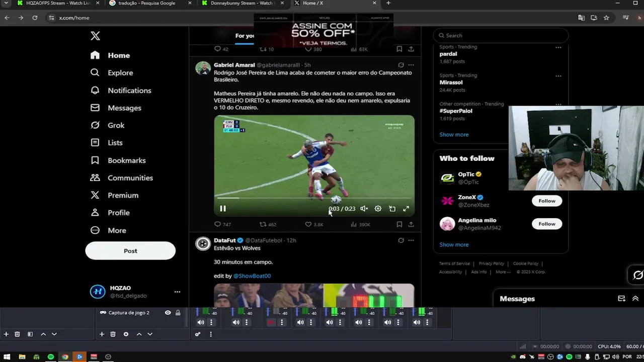The height and width of the screenshot is (362, 644).
Task: Open the Mirassol trending topic
Action: click(451, 82)
